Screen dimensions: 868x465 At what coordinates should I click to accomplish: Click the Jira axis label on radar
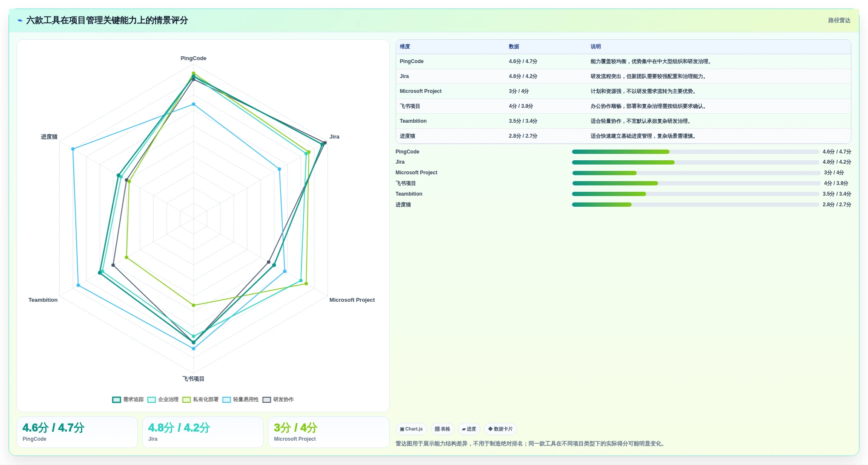(x=334, y=137)
